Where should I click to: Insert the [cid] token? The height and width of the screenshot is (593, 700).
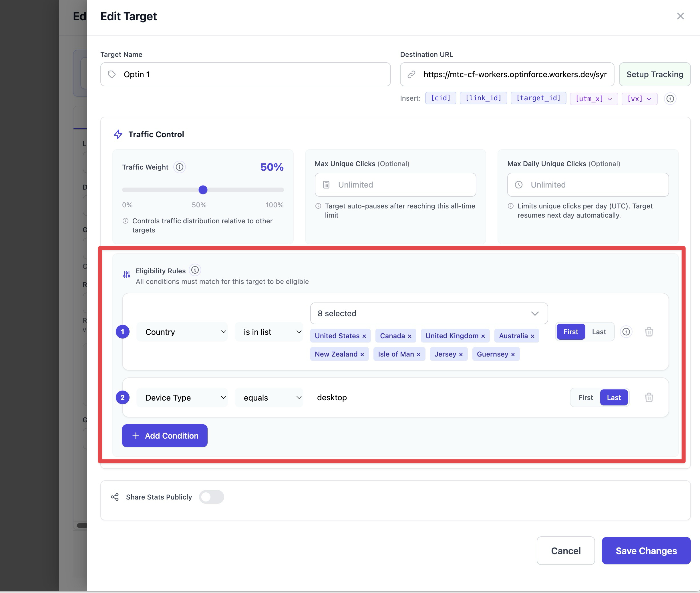440,98
